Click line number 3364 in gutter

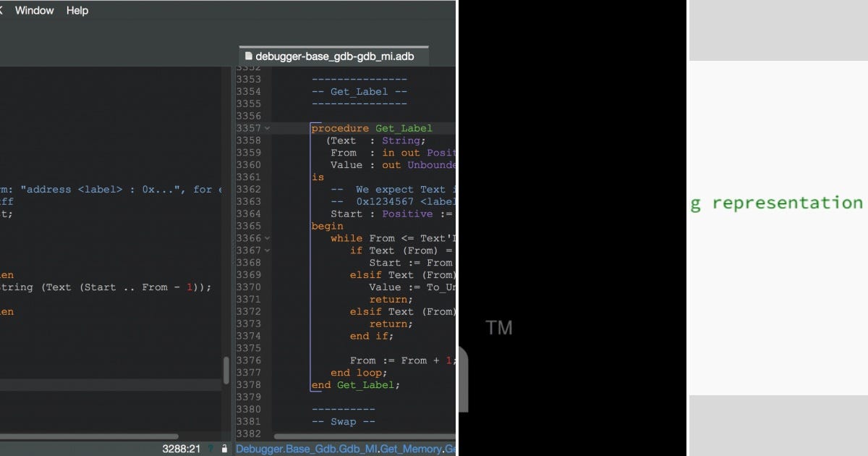[x=248, y=214]
